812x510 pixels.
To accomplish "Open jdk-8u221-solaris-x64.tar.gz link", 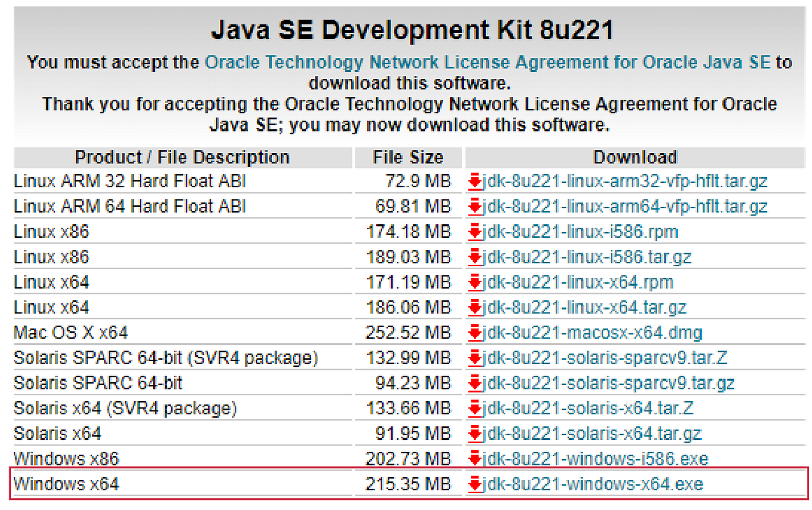I will [592, 434].
